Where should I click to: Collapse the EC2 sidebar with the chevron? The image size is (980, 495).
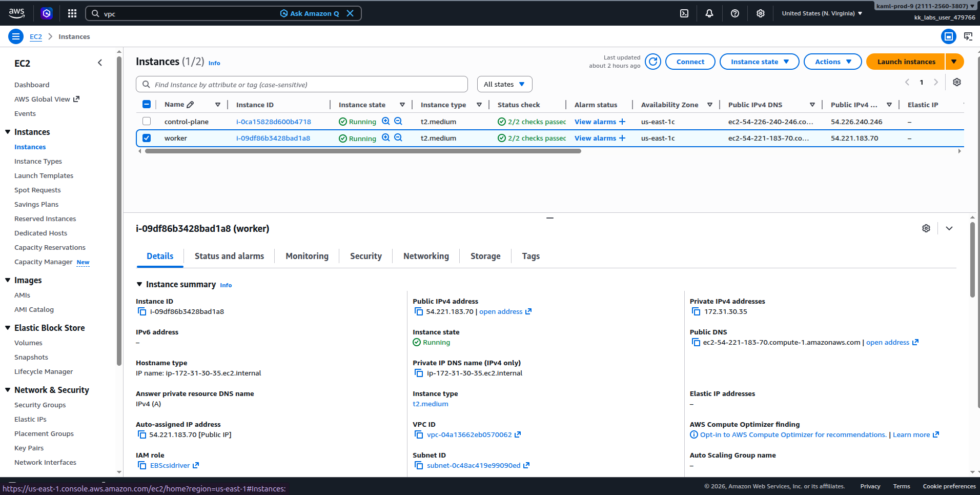[100, 63]
